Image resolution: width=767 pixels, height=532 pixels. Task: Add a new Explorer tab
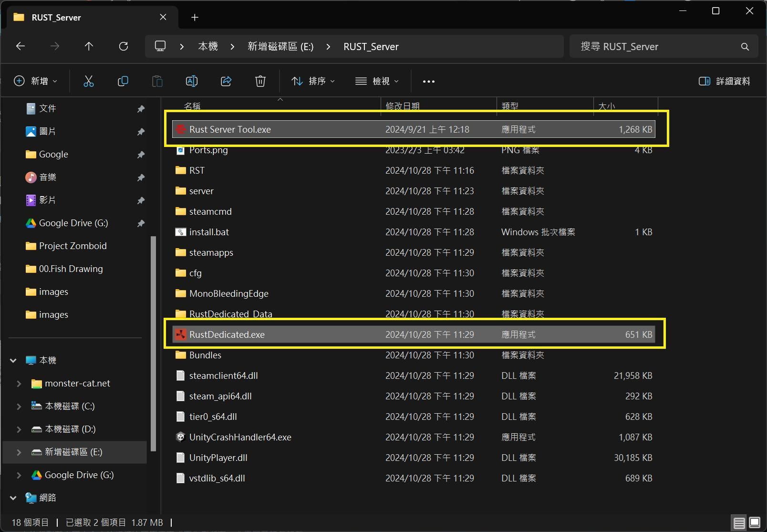pos(195,18)
